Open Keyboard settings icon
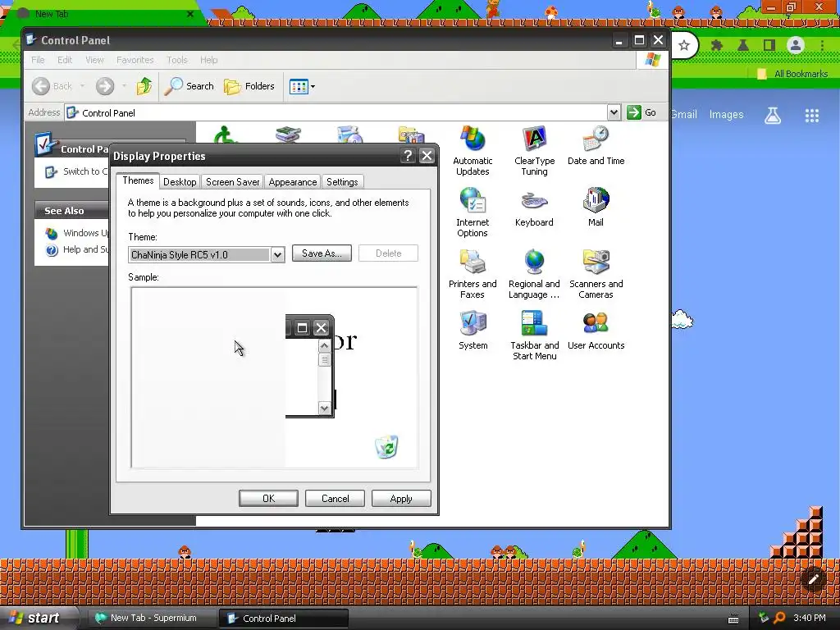The image size is (840, 630). pos(534,208)
